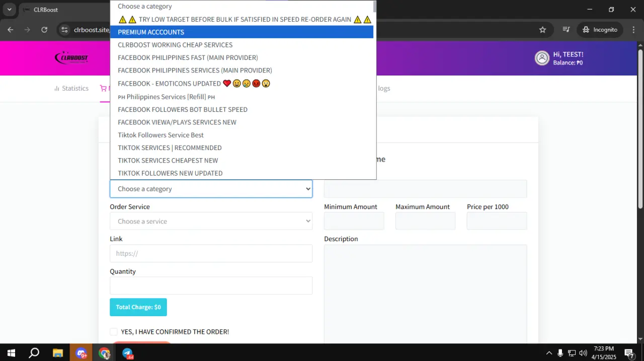
Task: Choose FACEBOOK PHILIPPINES SERVICES (MAIN PROVIDER)
Action: [x=242, y=70]
